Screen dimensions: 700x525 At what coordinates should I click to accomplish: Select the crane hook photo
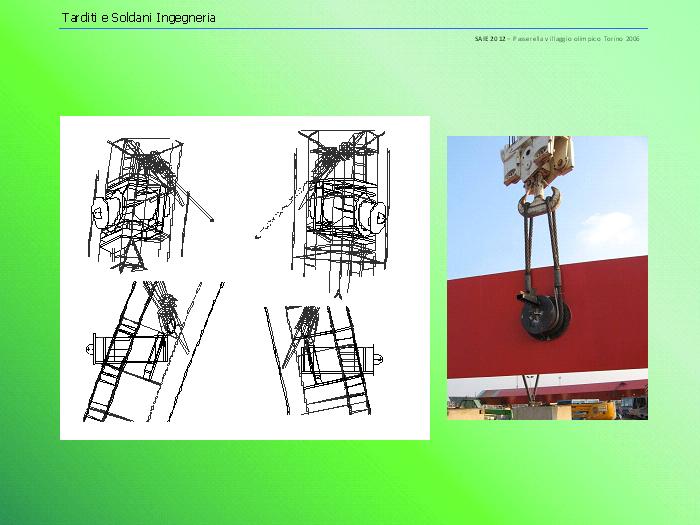[547, 277]
